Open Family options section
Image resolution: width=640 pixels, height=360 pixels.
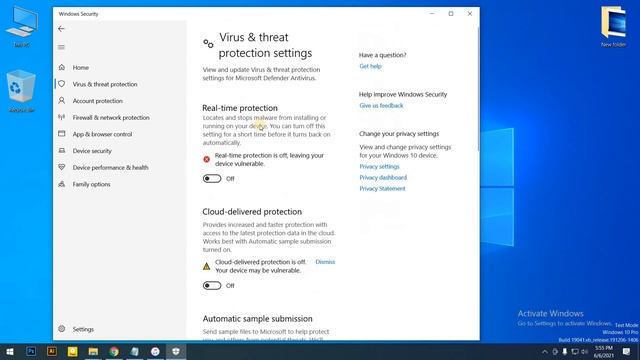[x=91, y=184]
